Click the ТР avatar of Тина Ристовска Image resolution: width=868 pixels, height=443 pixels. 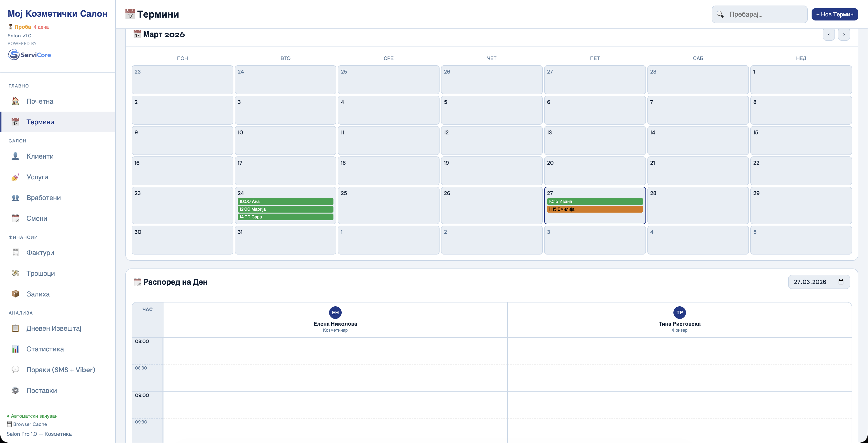coord(679,312)
